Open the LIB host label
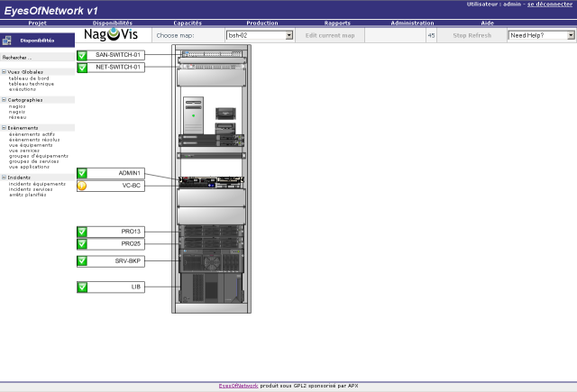This screenshot has height=392, width=577. click(115, 287)
